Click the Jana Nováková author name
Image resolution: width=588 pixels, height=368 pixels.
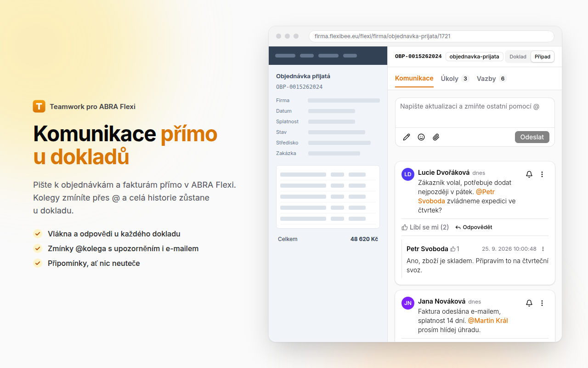click(442, 301)
